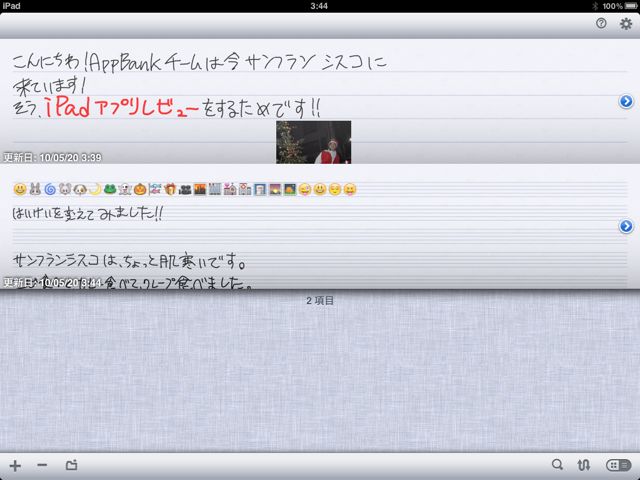Delete note using minus icon
Screen dimensions: 640x480
tap(42, 465)
